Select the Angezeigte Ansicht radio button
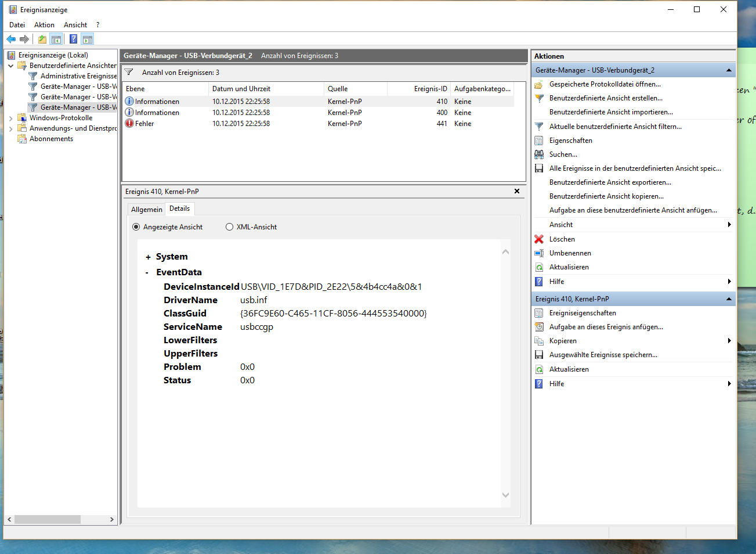This screenshot has height=554, width=756. point(136,227)
